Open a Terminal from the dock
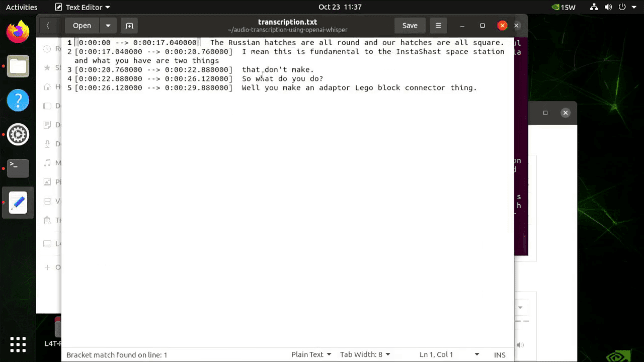 18,168
